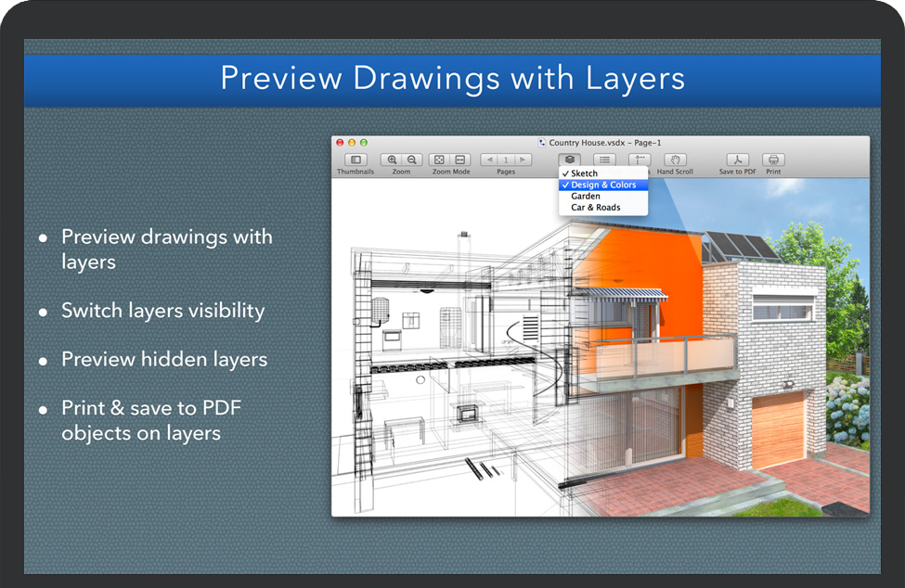
Task: Go to the next page arrow
Action: pyautogui.click(x=523, y=160)
